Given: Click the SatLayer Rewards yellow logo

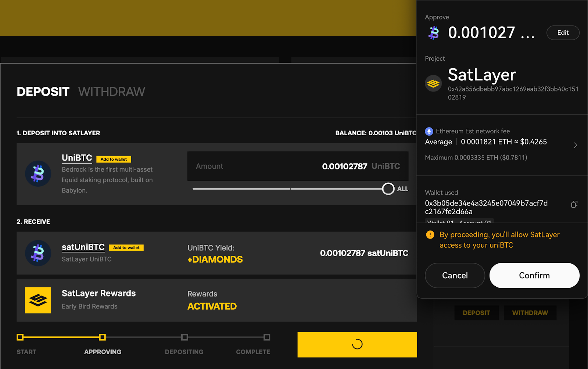Looking at the screenshot, I should click(x=38, y=300).
